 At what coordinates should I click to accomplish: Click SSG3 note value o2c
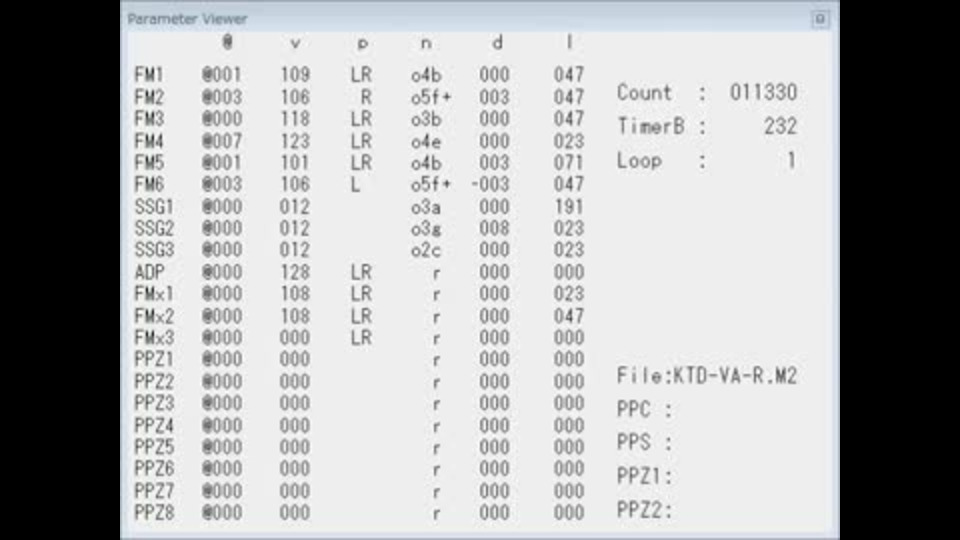[426, 250]
